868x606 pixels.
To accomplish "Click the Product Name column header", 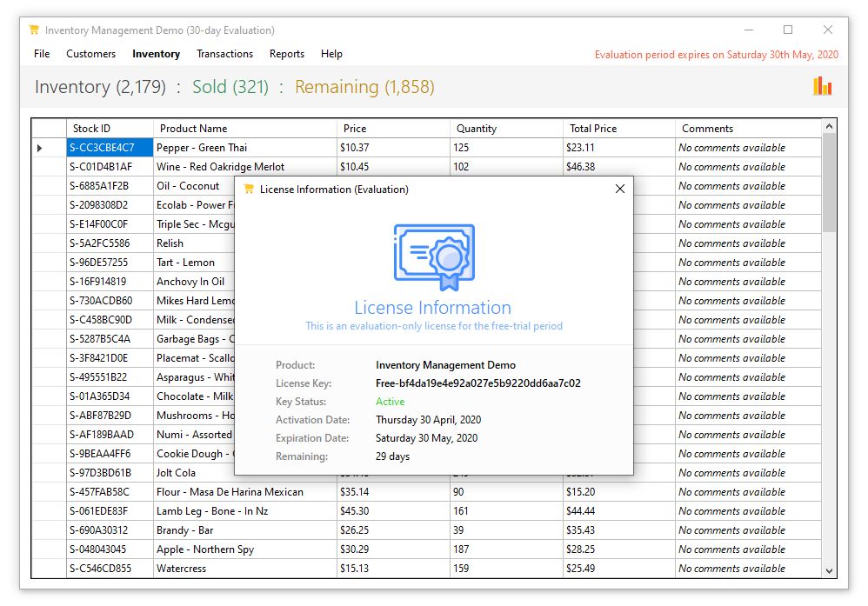I will [x=244, y=129].
